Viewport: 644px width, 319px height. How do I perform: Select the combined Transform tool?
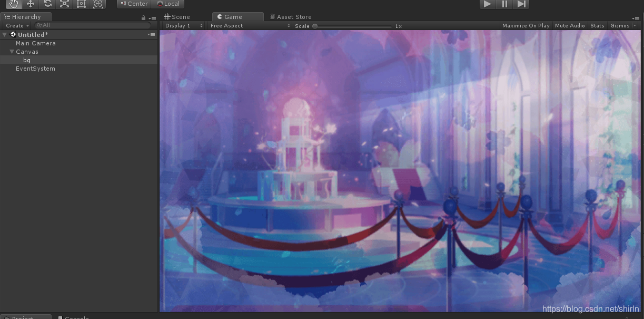tap(98, 4)
